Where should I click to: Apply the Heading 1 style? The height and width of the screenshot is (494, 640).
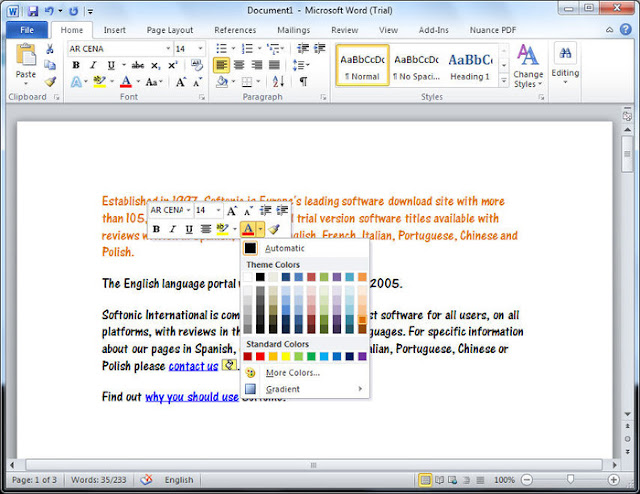point(470,65)
